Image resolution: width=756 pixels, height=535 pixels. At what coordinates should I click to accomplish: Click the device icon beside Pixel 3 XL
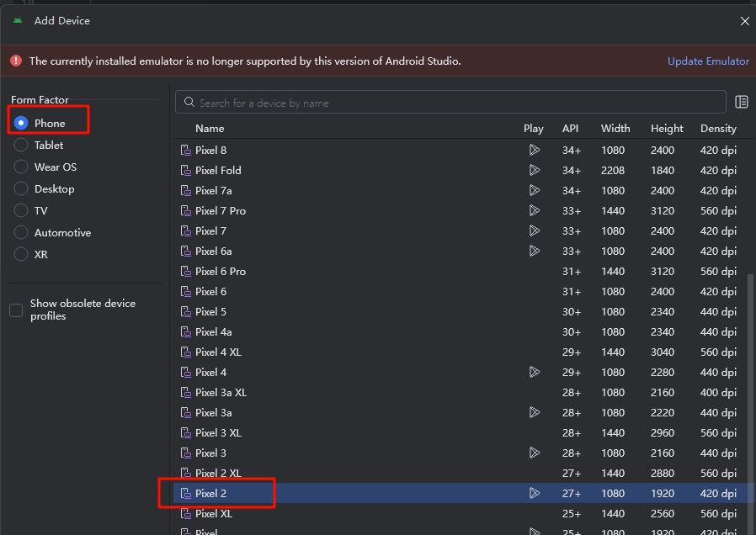click(185, 433)
